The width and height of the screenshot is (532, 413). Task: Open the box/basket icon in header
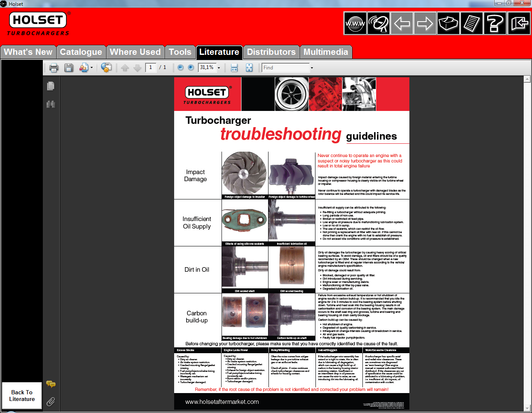point(448,23)
